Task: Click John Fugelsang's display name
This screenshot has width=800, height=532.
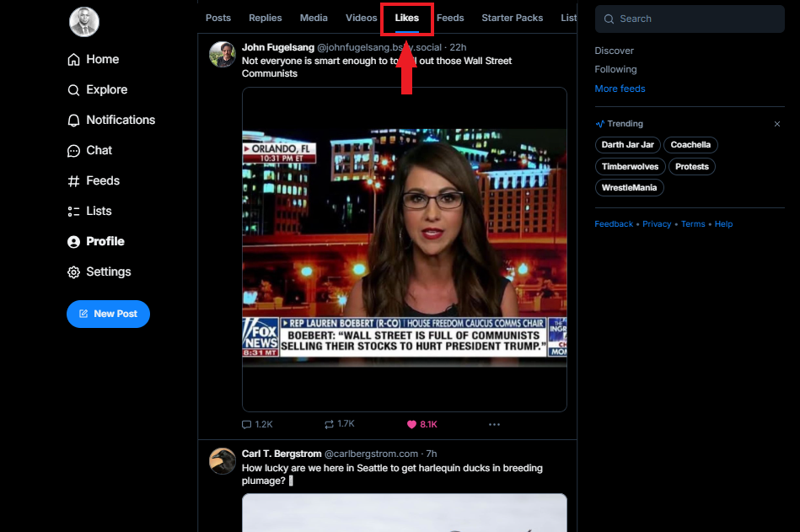Action: tap(278, 47)
